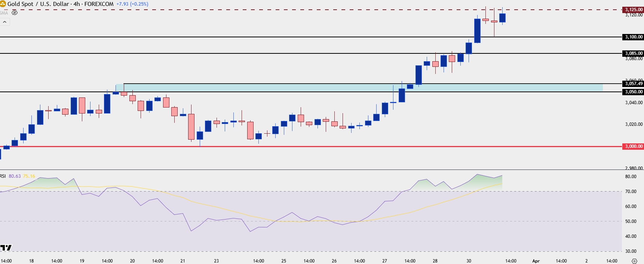Screen dimensions: 644x264
Task: Select the 3,057.49 price label
Action: [x=633, y=84]
